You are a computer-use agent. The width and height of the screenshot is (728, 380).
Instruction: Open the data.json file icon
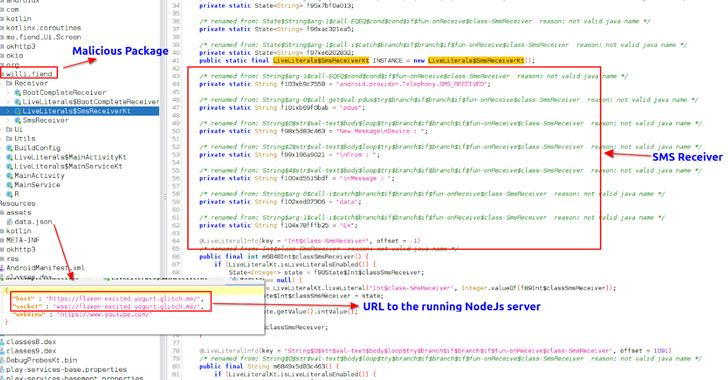click(x=9, y=222)
